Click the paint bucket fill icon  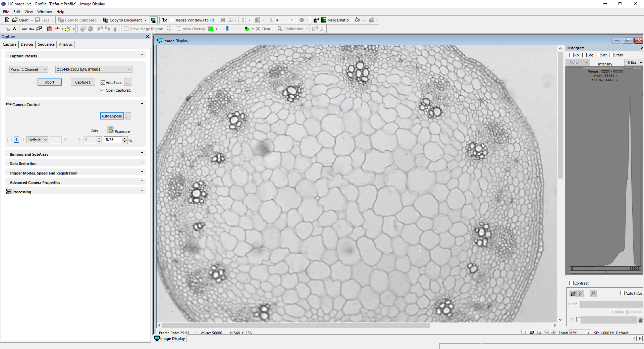coord(358,20)
